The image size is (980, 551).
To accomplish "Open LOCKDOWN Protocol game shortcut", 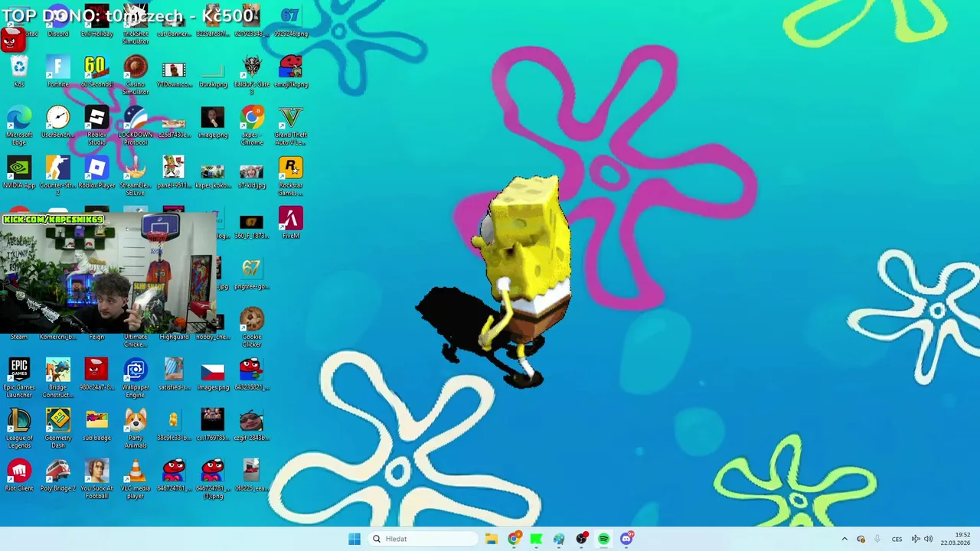I will click(x=136, y=125).
